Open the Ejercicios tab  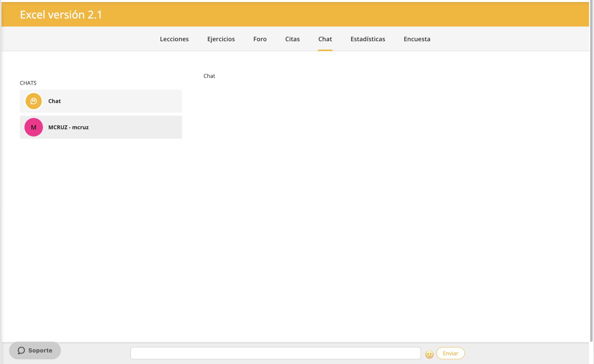pyautogui.click(x=221, y=39)
